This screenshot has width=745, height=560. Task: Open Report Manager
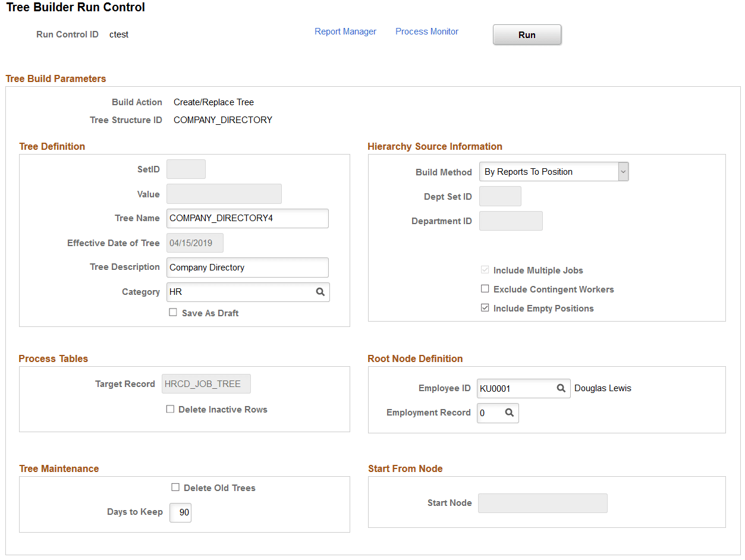[345, 31]
